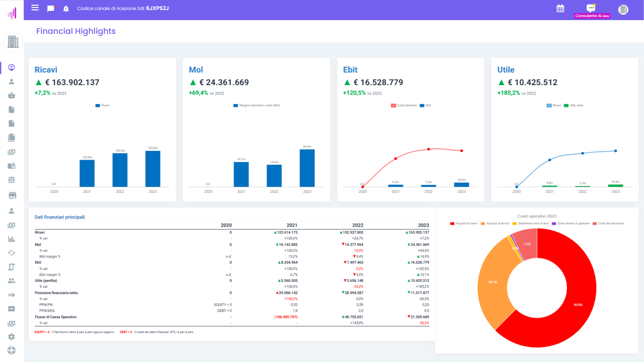This screenshot has width=644, height=362.
Task: Open the company switcher icon atop the sidebar
Action: 12,42
